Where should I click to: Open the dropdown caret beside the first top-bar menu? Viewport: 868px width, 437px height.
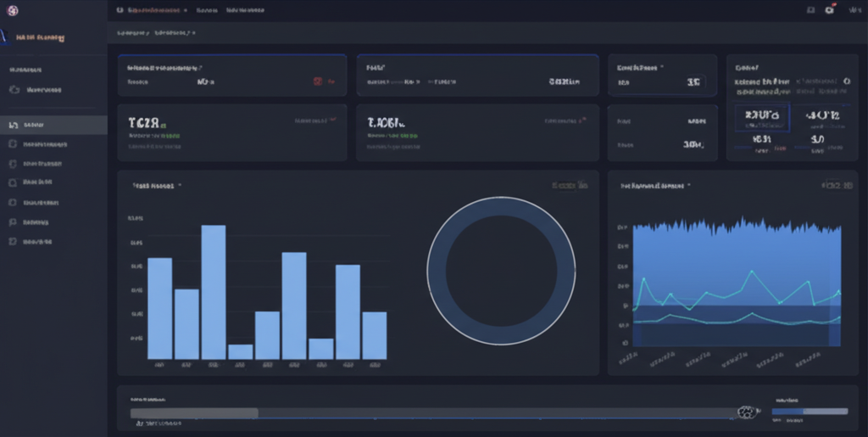click(186, 10)
